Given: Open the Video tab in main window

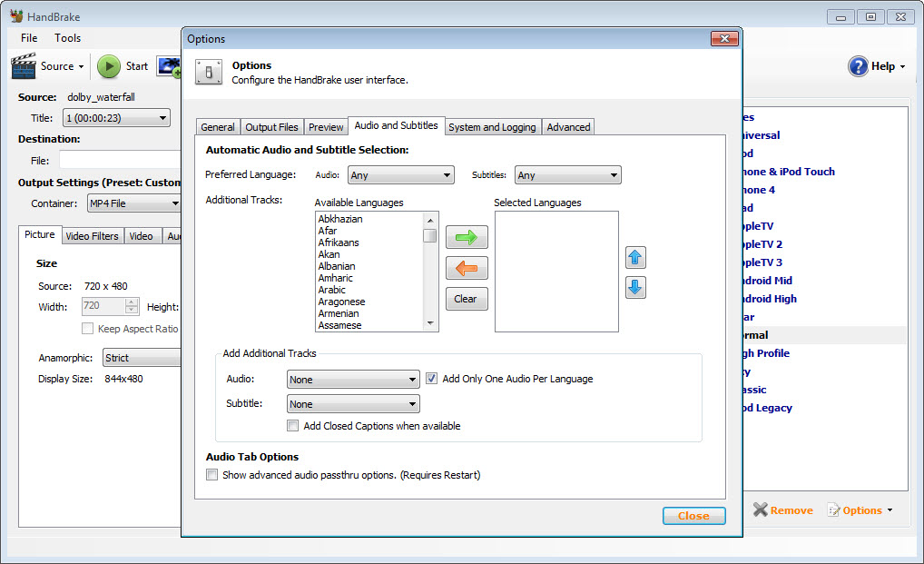Looking at the screenshot, I should (141, 236).
